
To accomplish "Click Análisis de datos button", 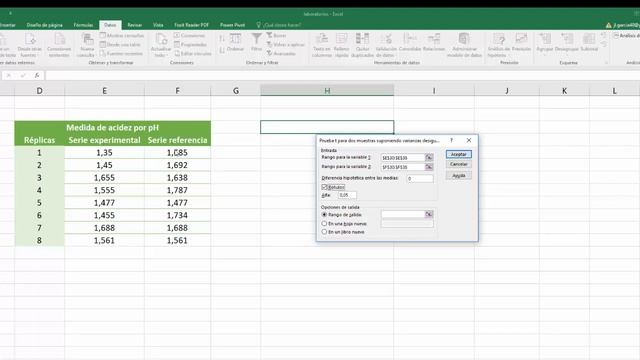I will (627, 36).
